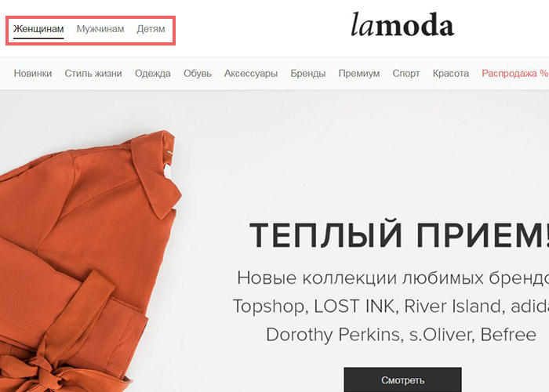The height and width of the screenshot is (392, 549).
Task: Open the Детям section tab
Action: point(151,29)
